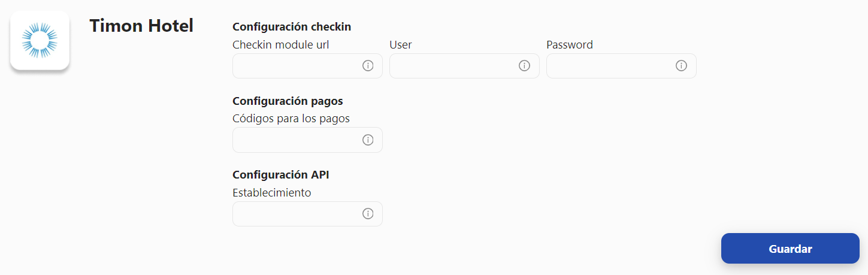Focus the Password input box

click(x=621, y=66)
